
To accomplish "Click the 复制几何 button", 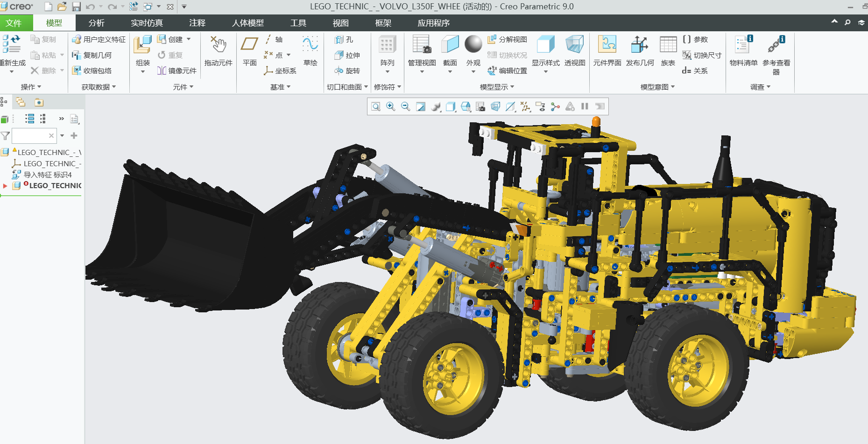I will pos(92,55).
